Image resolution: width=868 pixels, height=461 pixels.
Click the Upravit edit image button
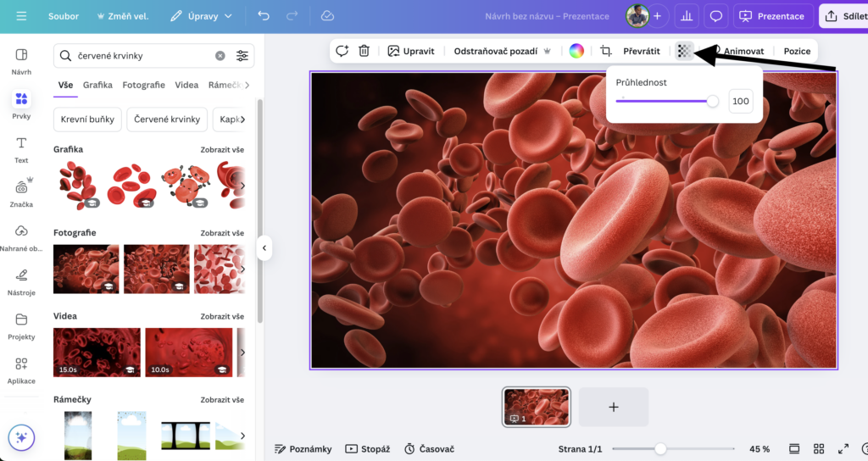pyautogui.click(x=411, y=51)
